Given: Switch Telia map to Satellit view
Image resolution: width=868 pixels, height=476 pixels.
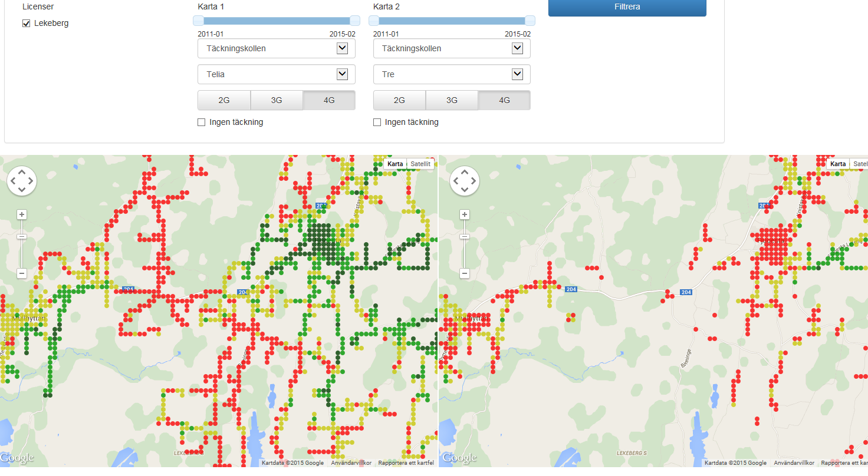Looking at the screenshot, I should pyautogui.click(x=420, y=164).
